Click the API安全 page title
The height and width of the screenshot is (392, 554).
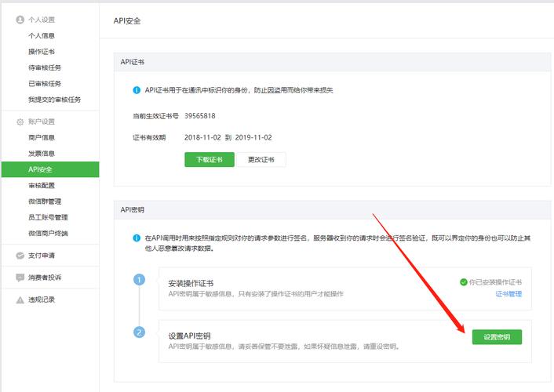click(127, 21)
